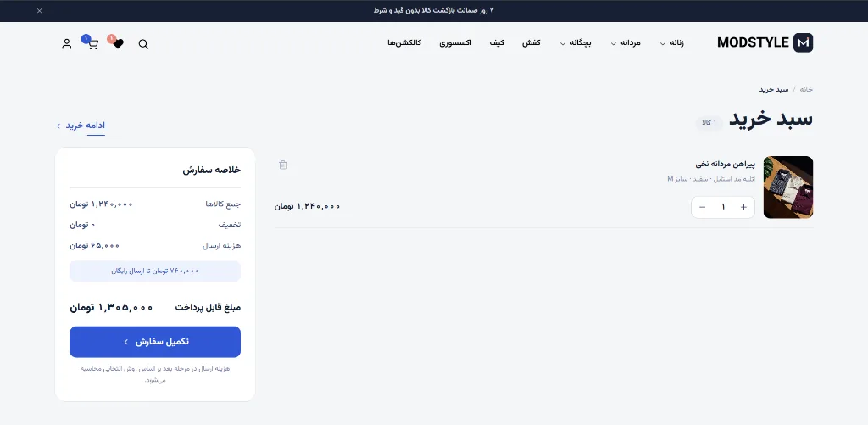Click the MODSTYLE logo

click(x=765, y=42)
